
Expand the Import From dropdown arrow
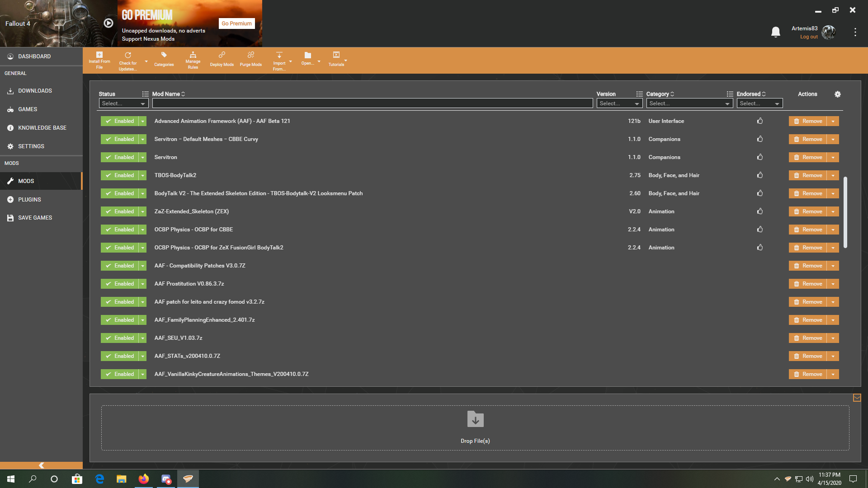(290, 61)
